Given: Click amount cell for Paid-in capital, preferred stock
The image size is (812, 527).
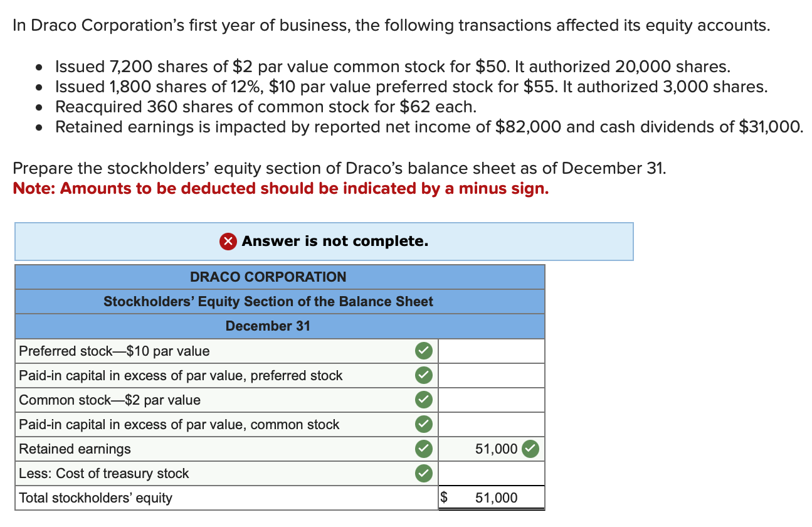Looking at the screenshot, I should 491,375.
